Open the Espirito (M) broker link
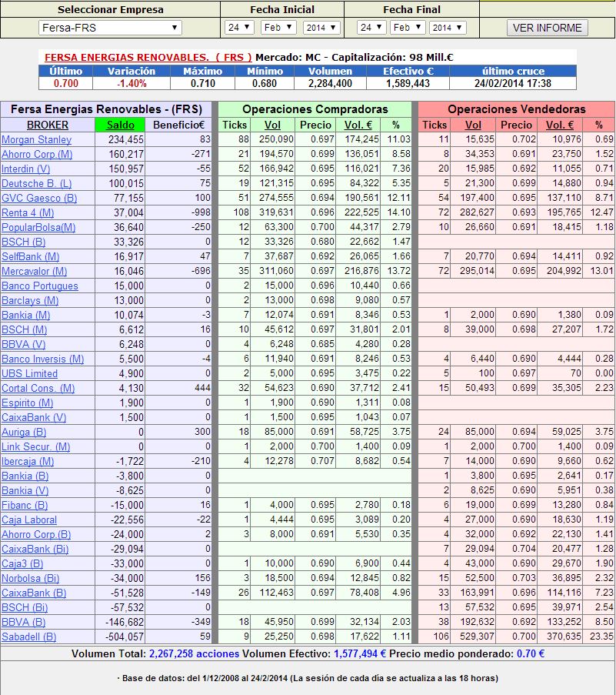 [27, 403]
